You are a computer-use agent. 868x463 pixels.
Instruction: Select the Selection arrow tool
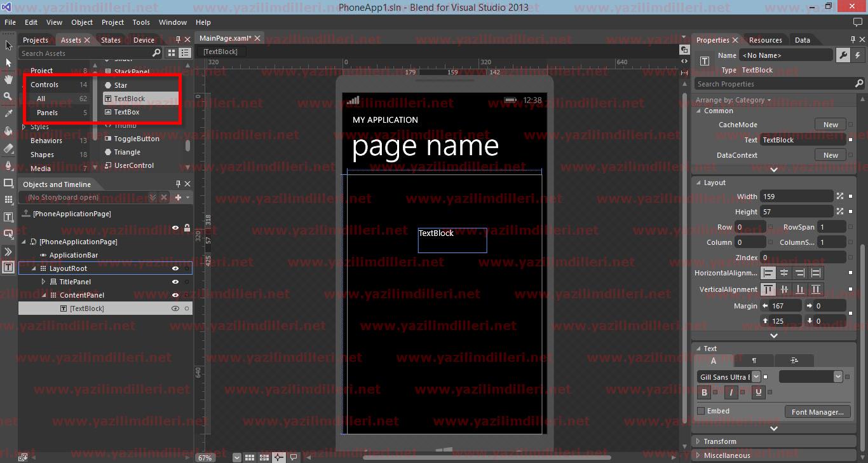click(x=8, y=45)
